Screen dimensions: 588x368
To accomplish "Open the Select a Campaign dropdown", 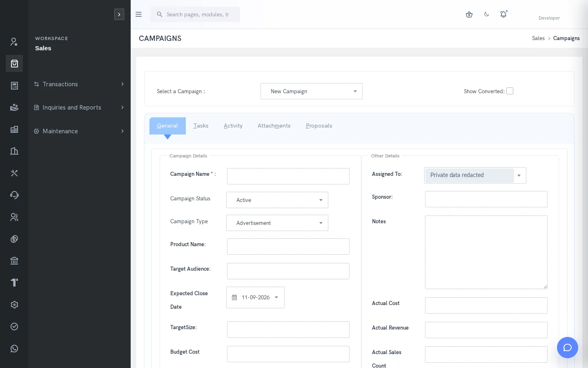I will tap(312, 91).
